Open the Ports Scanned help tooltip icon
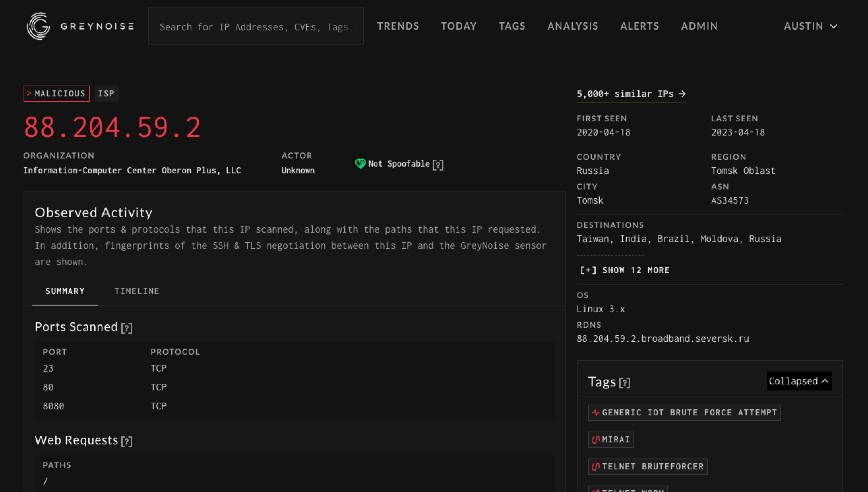 click(x=127, y=327)
